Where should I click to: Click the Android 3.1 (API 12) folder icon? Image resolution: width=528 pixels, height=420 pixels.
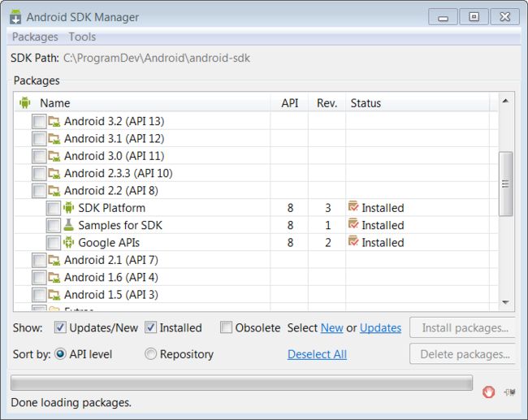[54, 138]
